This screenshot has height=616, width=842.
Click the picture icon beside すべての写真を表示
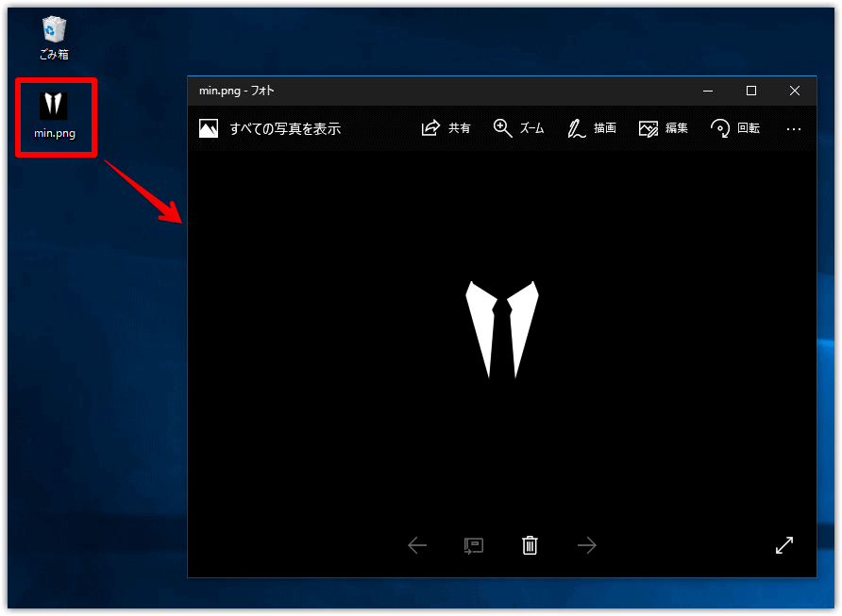point(209,128)
